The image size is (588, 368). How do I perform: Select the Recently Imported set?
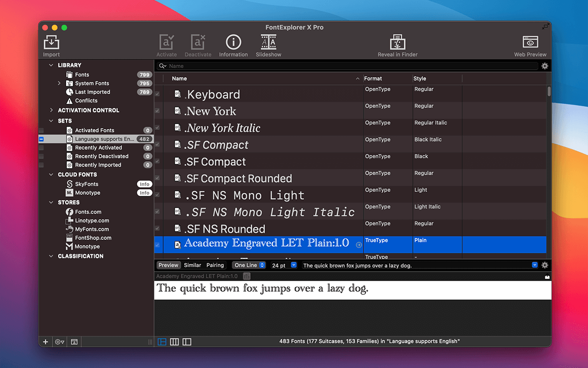coord(98,165)
